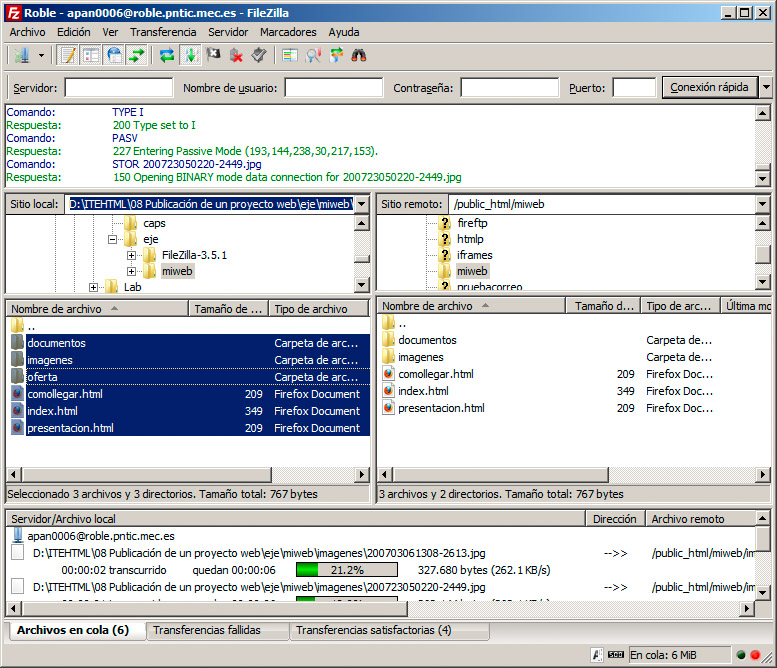Click the Nombre de usuario input field
Viewport: 777px width, 668px height.
(x=333, y=87)
